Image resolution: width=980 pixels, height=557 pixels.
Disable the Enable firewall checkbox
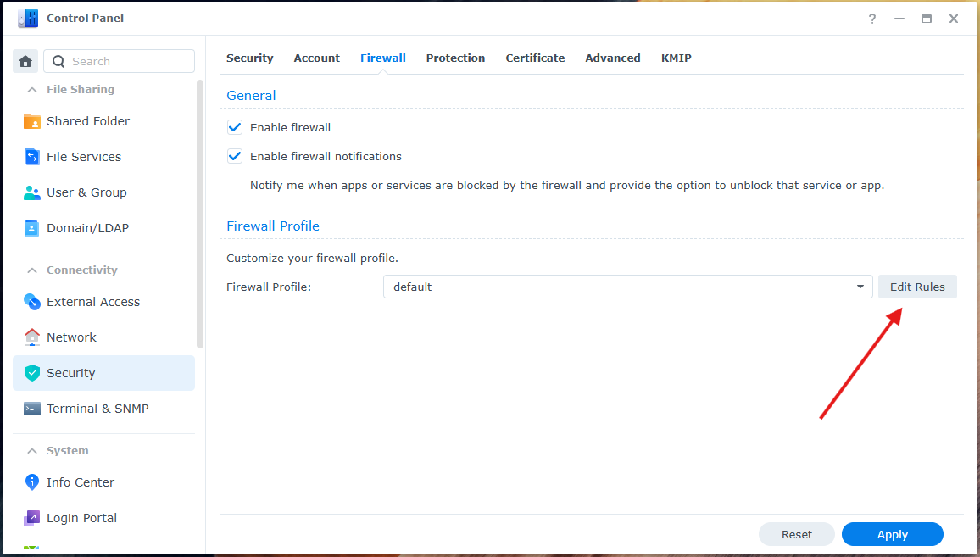click(235, 127)
